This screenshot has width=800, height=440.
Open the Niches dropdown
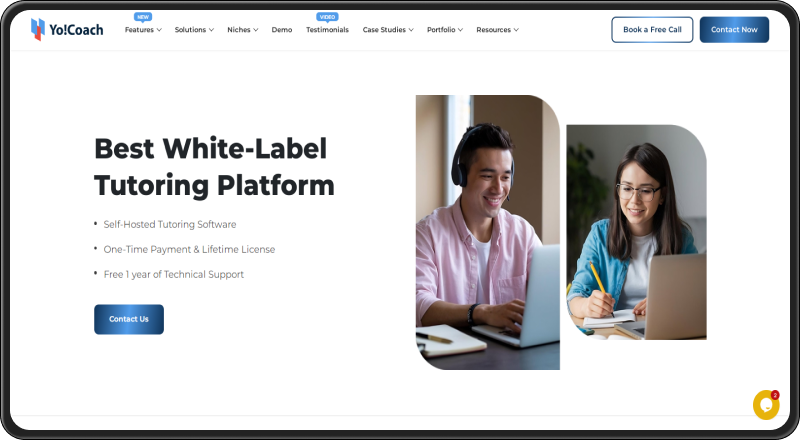pos(243,30)
